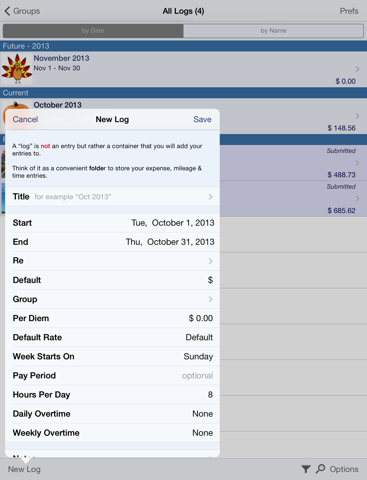
Task: Change Daily Overtime None setting
Action: (x=112, y=414)
